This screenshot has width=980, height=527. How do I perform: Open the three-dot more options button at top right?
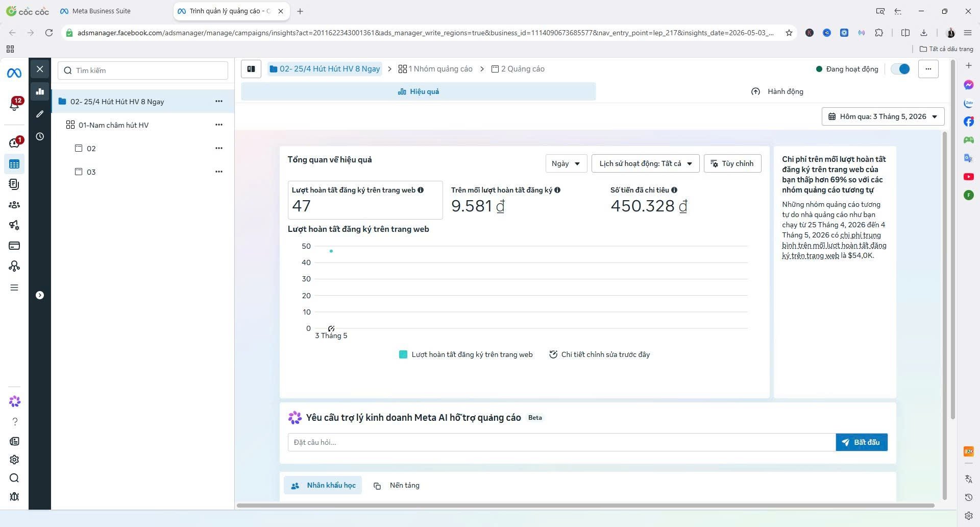click(928, 69)
